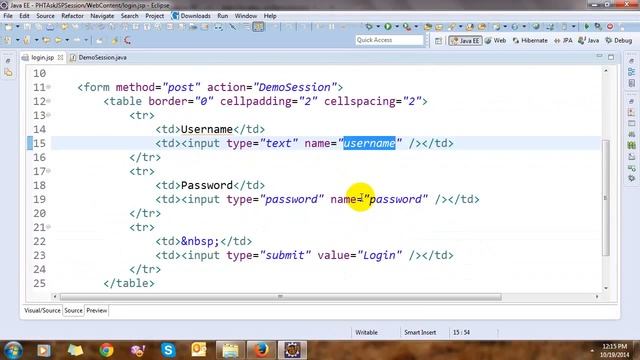Viewport: 640px width, 360px height.
Task: Collapse the tr fold on line 17
Action: point(49,171)
